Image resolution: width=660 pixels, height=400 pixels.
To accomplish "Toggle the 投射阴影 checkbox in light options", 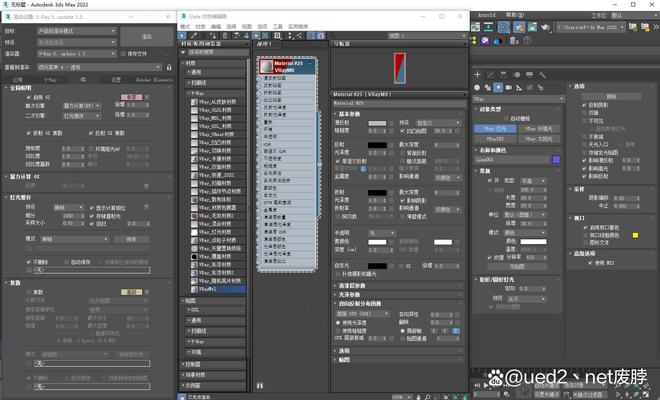I will 584,105.
